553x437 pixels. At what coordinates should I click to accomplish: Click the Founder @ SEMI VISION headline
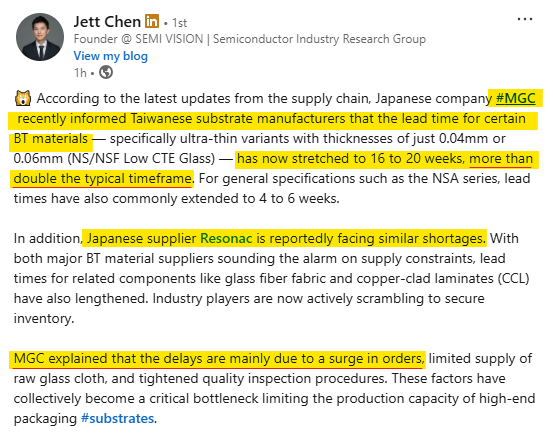[x=138, y=39]
